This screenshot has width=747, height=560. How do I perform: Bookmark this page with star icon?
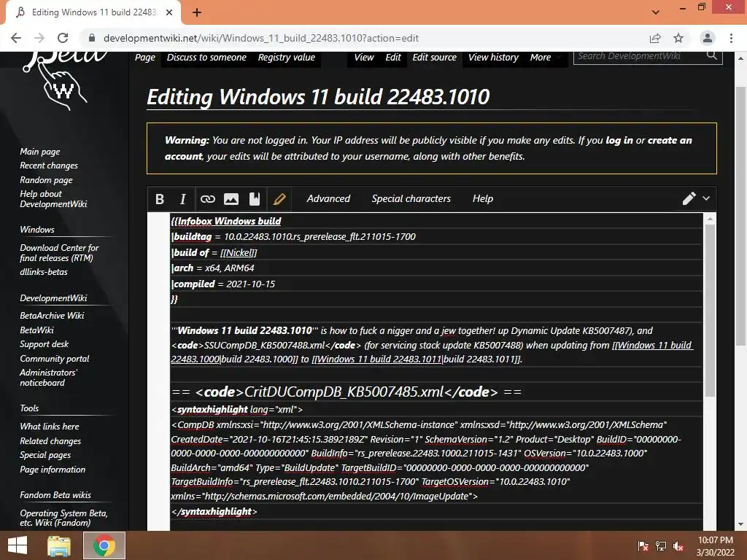pos(678,38)
